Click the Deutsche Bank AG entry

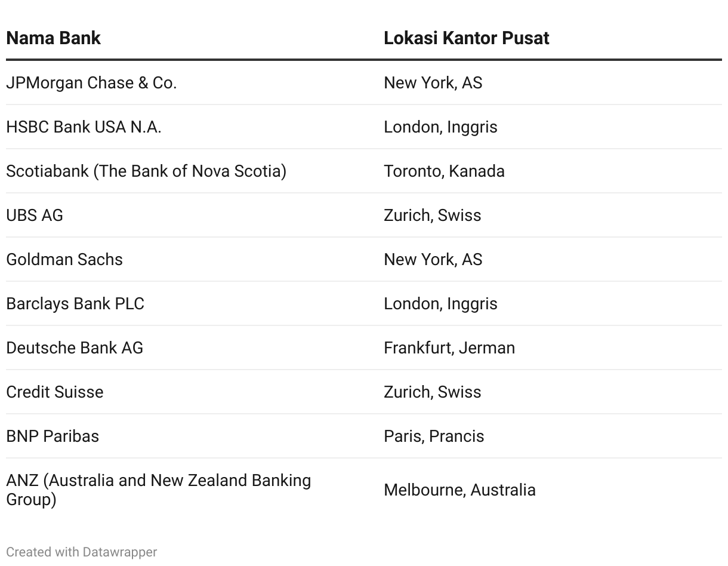[x=75, y=347]
